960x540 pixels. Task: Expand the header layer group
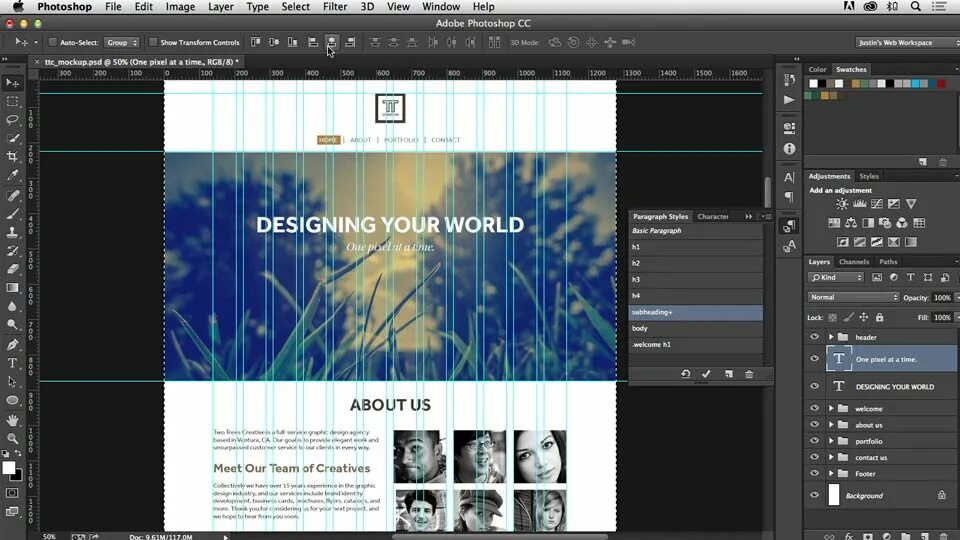tap(831, 337)
